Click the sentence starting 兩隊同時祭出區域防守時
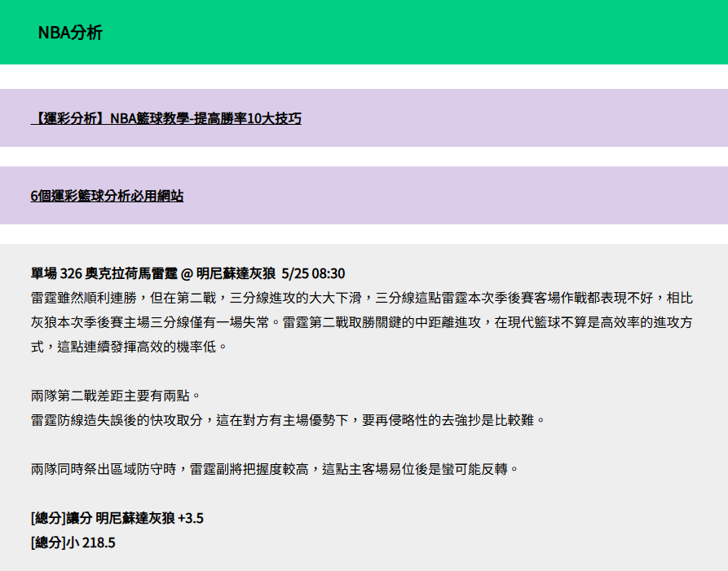This screenshot has width=728, height=571. tap(275, 469)
